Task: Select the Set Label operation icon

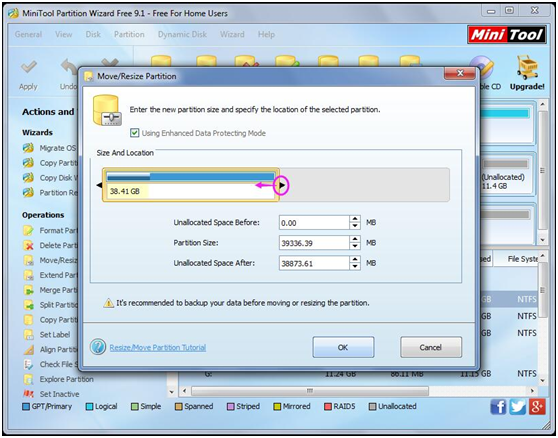Action: pos(28,334)
